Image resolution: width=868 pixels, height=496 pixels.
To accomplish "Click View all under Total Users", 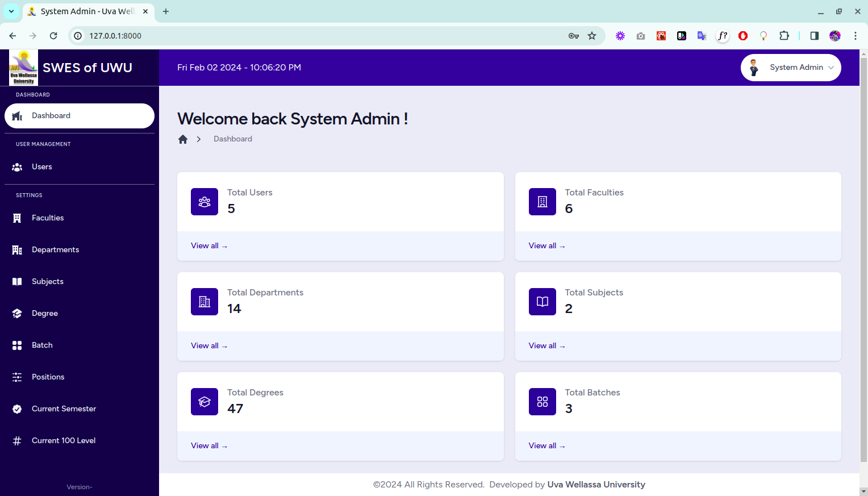I will point(208,246).
